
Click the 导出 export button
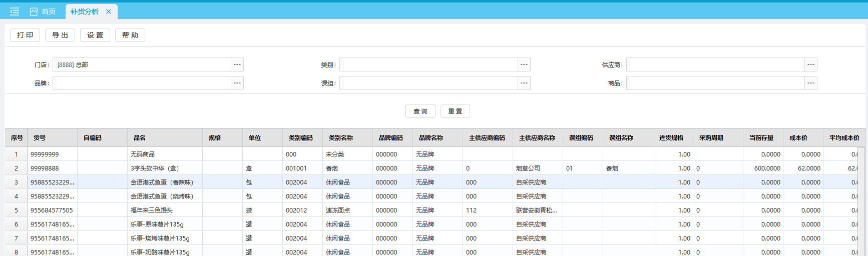pos(60,35)
